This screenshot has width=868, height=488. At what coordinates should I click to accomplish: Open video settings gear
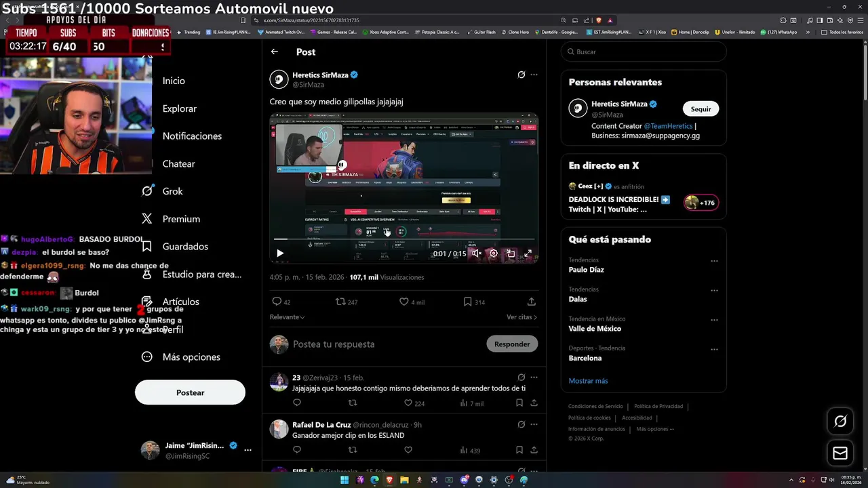click(x=493, y=253)
